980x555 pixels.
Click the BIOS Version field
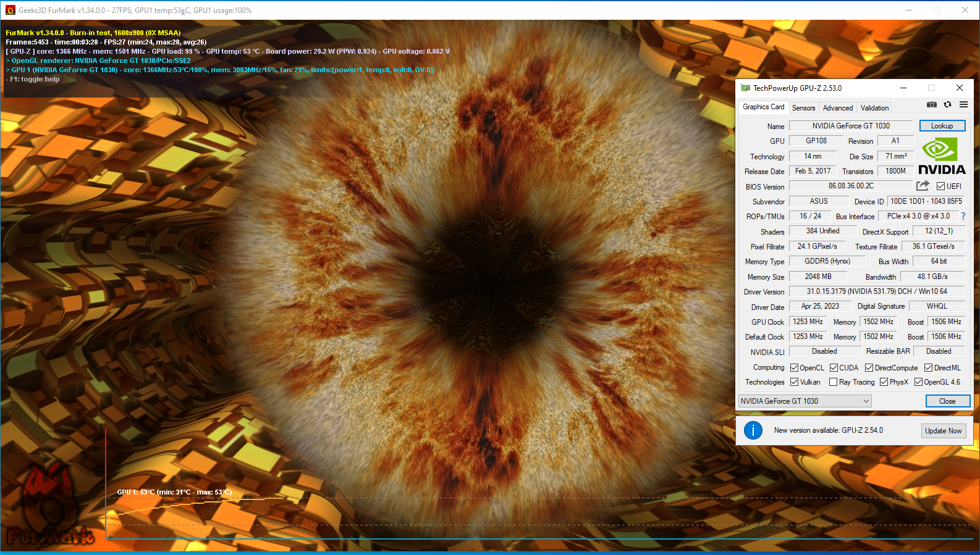coord(850,186)
